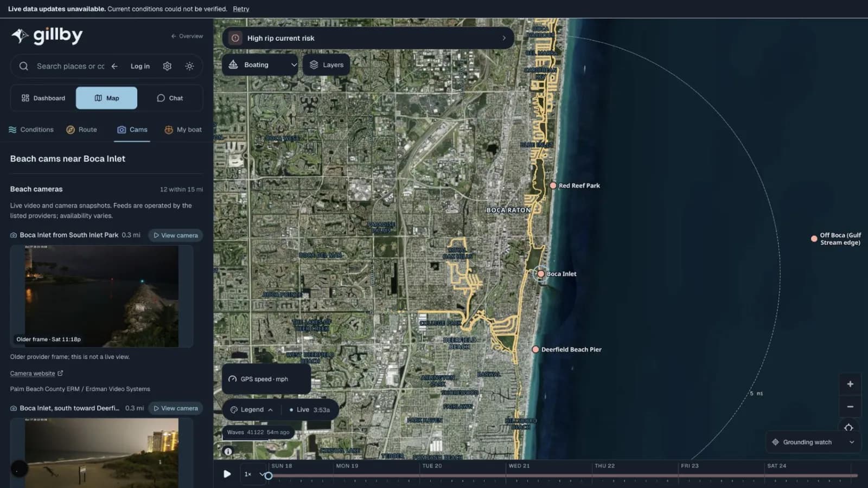
Task: Select the Map view tab
Action: (106, 98)
